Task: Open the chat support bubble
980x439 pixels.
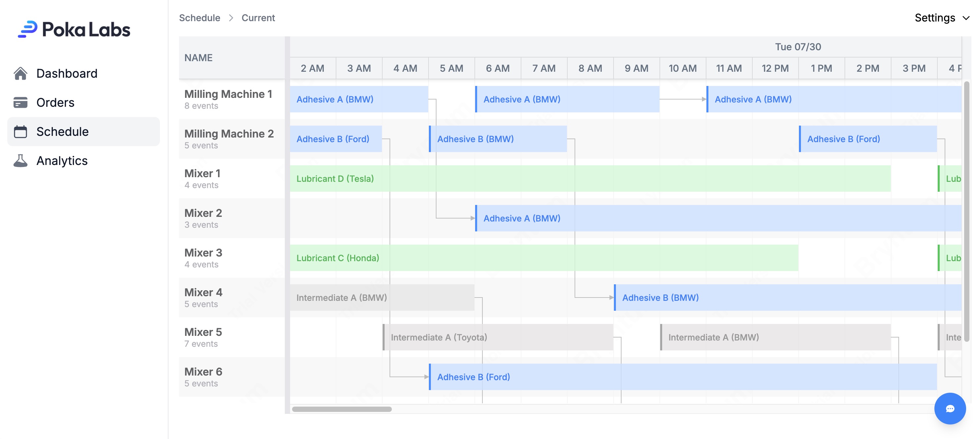Action: 950,408
